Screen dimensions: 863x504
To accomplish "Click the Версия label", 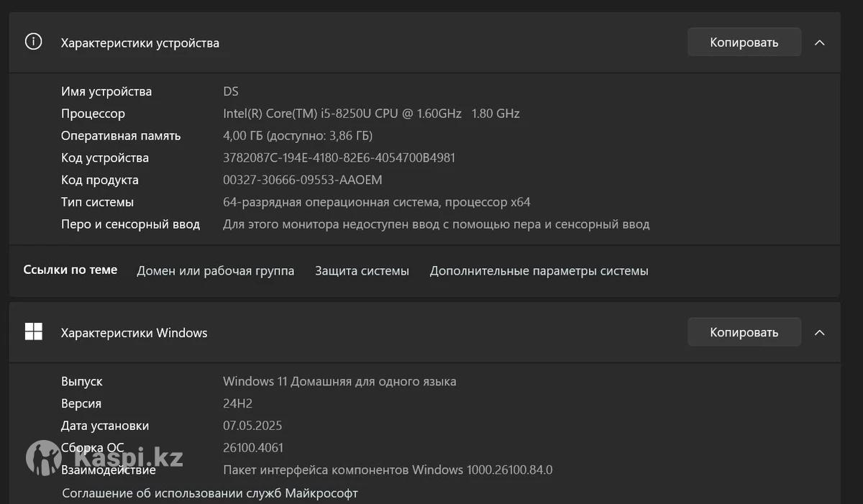I will coord(81,403).
